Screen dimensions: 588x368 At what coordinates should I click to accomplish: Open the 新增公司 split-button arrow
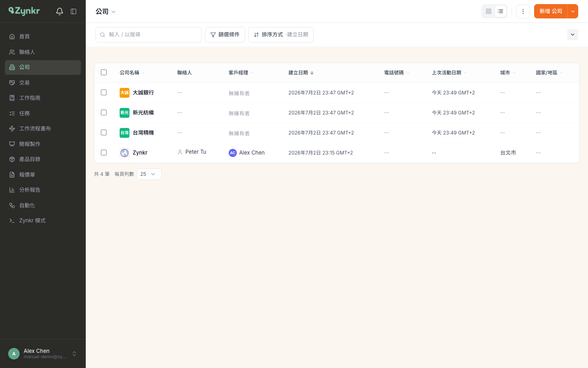573,11
